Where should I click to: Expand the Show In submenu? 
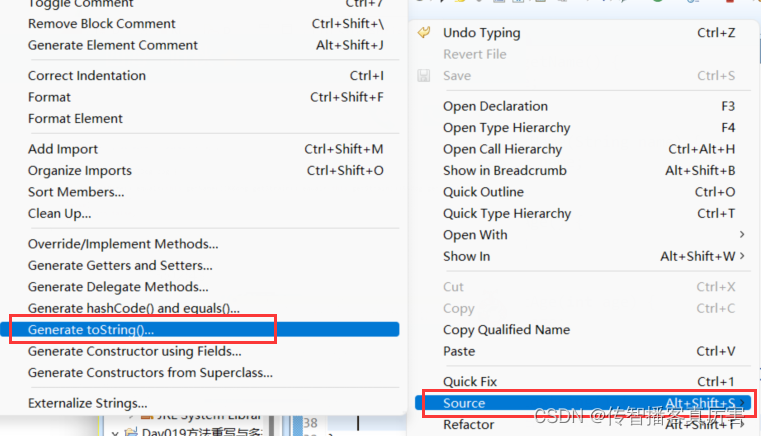click(583, 256)
